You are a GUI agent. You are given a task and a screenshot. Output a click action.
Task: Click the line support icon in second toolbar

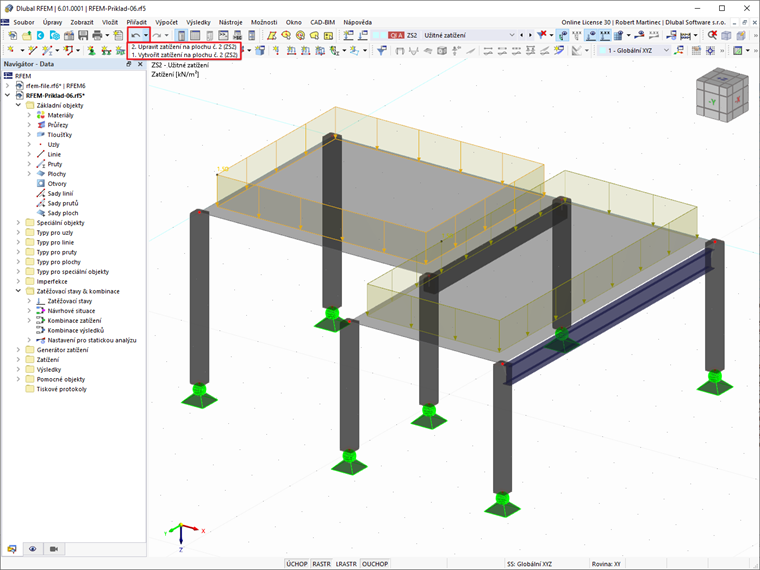(106, 50)
